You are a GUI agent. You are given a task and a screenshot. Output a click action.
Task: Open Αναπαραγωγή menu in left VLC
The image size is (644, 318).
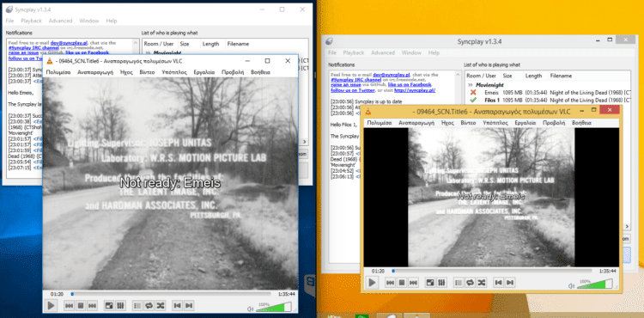point(95,72)
